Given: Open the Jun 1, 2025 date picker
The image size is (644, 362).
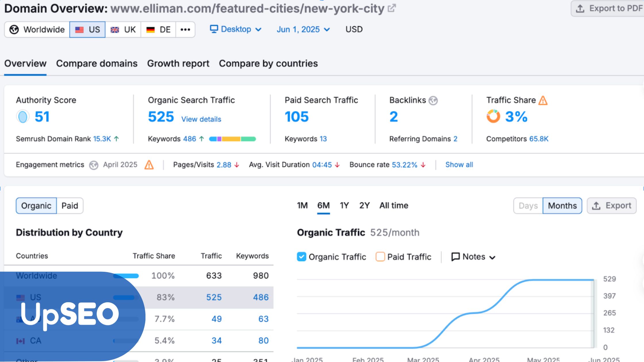Looking at the screenshot, I should tap(303, 29).
